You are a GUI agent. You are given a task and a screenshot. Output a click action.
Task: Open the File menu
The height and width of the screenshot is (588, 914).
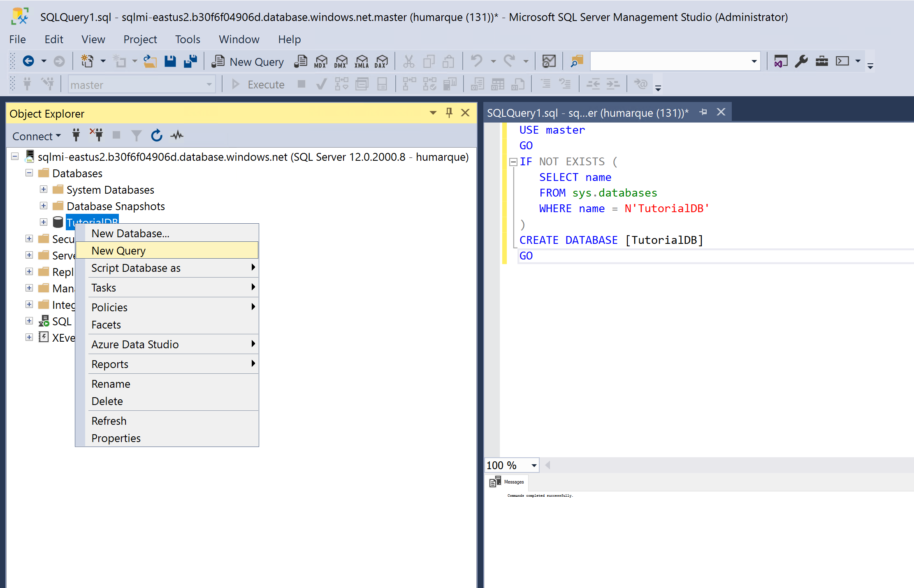(18, 39)
